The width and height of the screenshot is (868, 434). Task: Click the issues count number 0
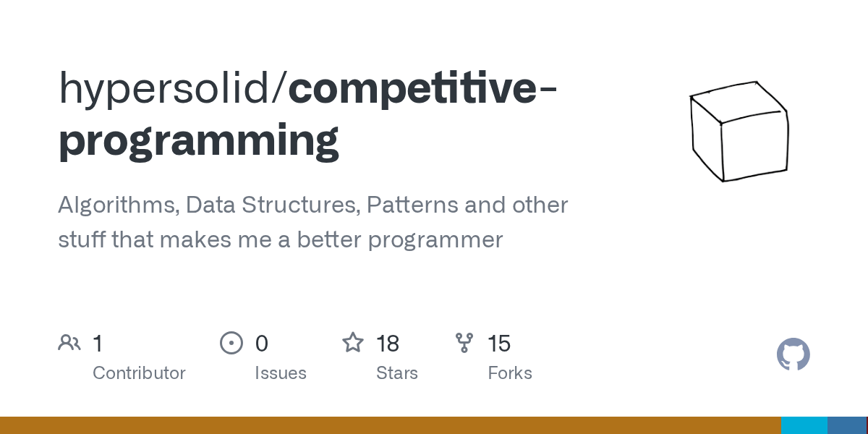(262, 344)
